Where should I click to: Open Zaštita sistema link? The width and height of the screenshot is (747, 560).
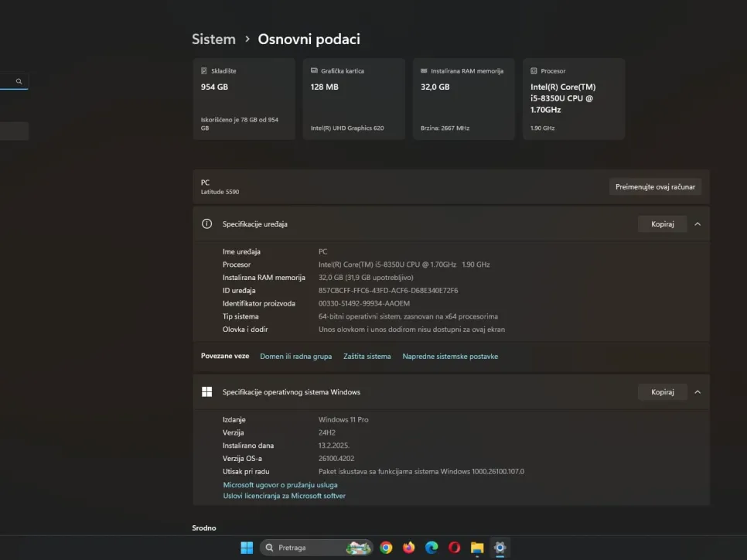pyautogui.click(x=367, y=357)
